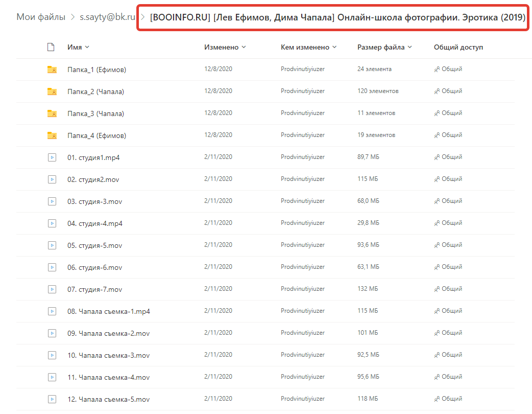This screenshot has height=414, width=532.
Task: Click the folder icon for Папка_3 (Чапала)
Action: pyautogui.click(x=52, y=113)
